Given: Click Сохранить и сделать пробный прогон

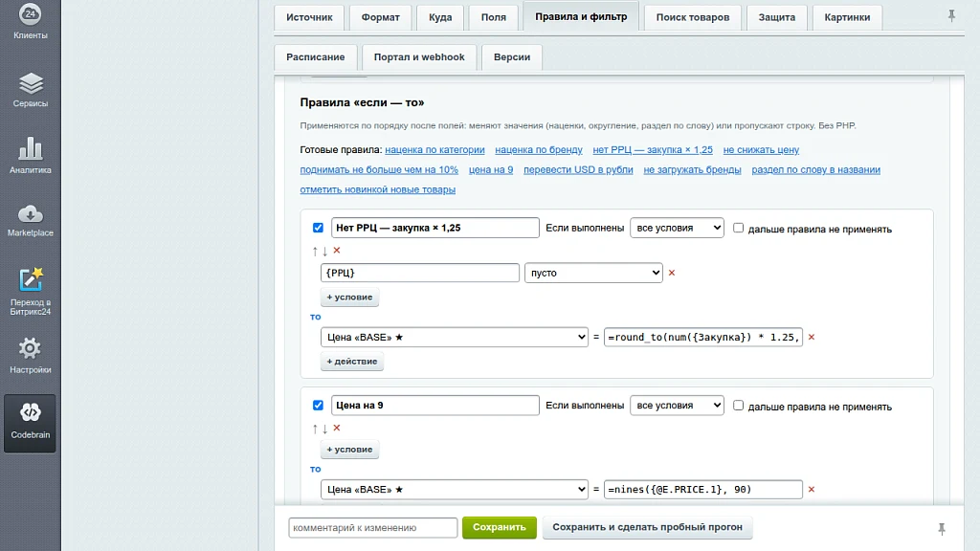Looking at the screenshot, I should click(x=648, y=527).
